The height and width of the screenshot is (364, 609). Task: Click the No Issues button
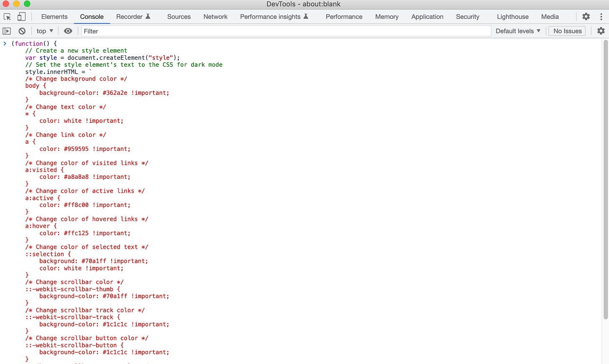(x=568, y=31)
